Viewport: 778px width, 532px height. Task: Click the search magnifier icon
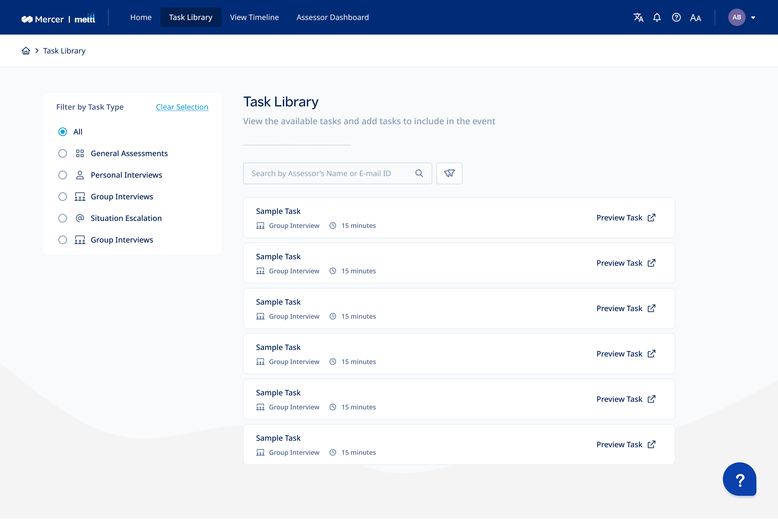419,173
